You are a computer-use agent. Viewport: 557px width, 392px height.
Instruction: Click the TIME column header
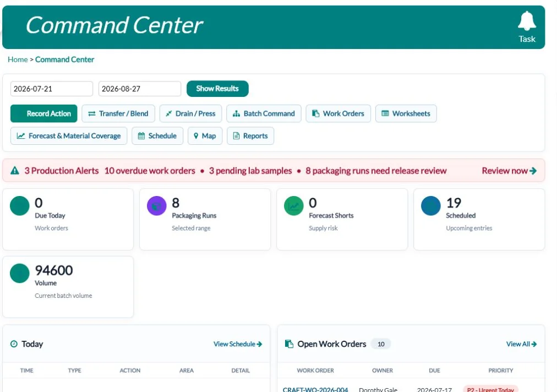tap(26, 371)
